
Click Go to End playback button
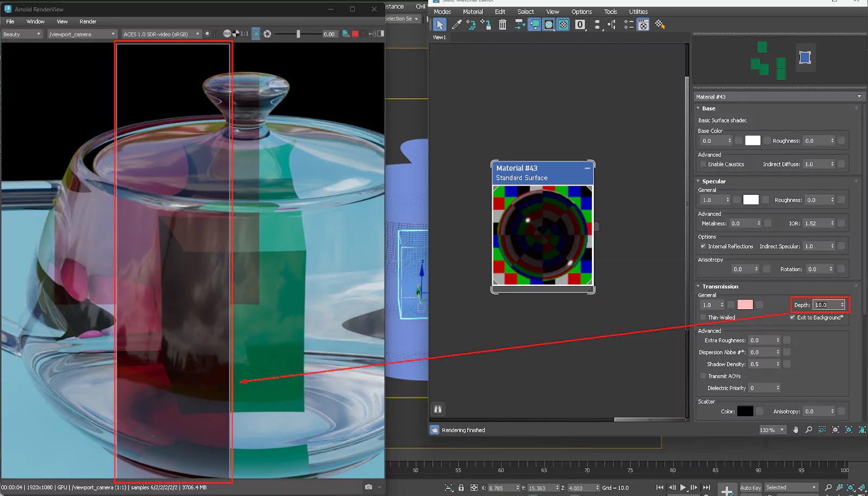coord(706,487)
